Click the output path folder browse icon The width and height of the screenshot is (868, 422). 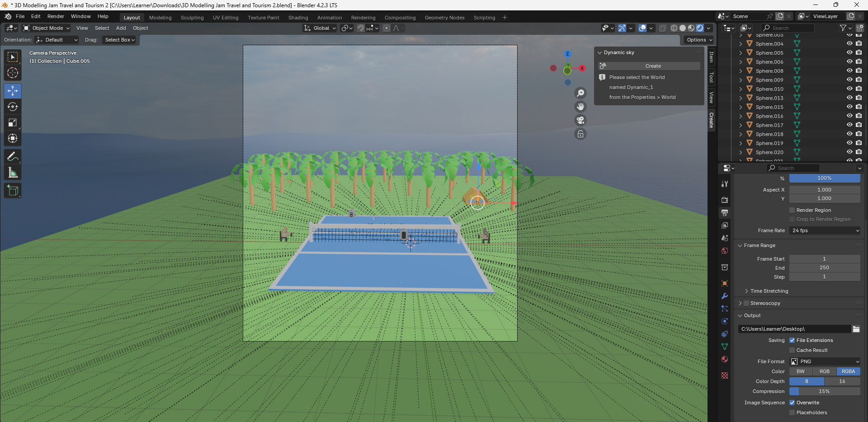856,329
